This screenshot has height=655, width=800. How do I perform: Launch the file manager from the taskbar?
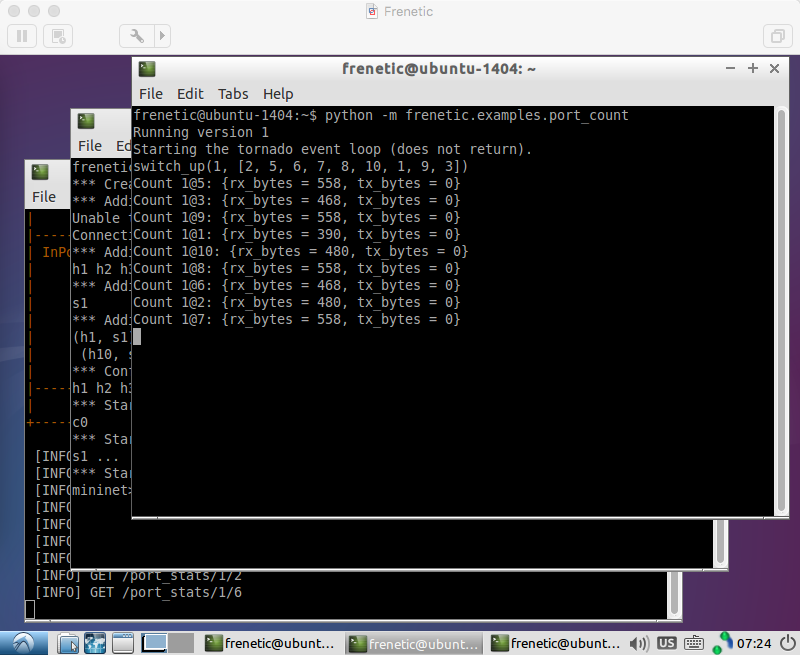tap(68, 643)
